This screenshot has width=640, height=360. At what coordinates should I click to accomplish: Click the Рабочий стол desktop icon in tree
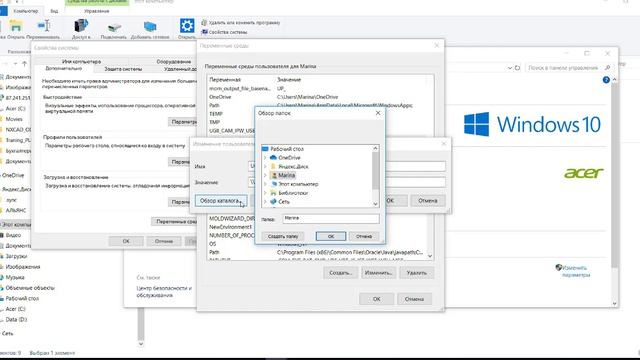265,149
